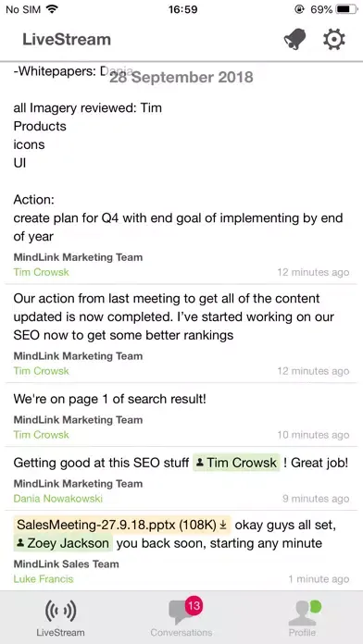The height and width of the screenshot is (644, 363).
Task: Tap the LiveStream broadcast icon
Action: click(x=60, y=612)
